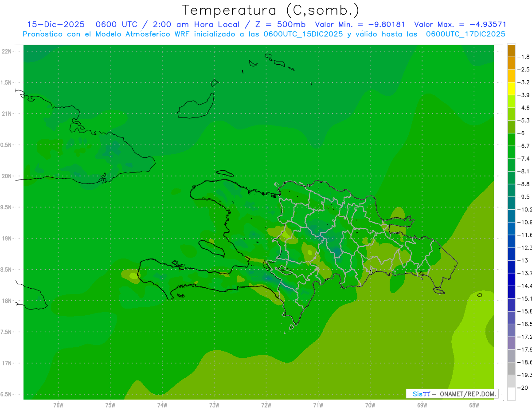Click the -1.8 legend value

point(524,57)
